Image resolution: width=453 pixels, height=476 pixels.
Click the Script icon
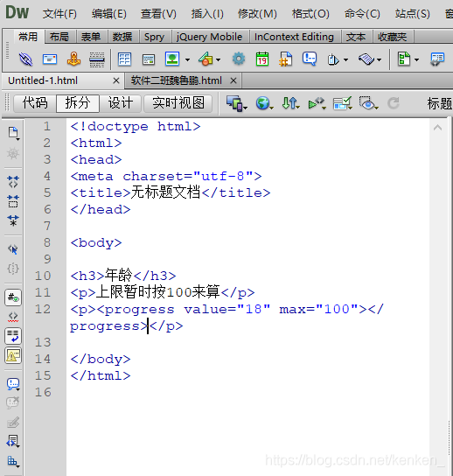point(366,59)
